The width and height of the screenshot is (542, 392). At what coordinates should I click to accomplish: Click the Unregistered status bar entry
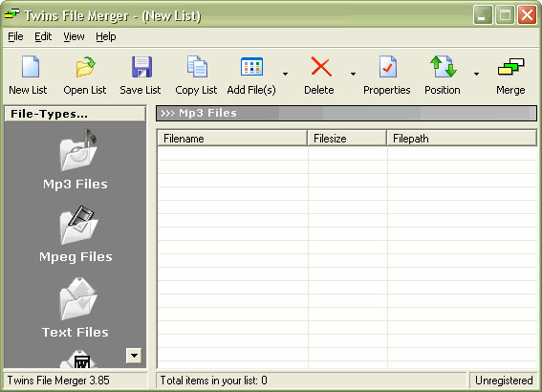504,381
